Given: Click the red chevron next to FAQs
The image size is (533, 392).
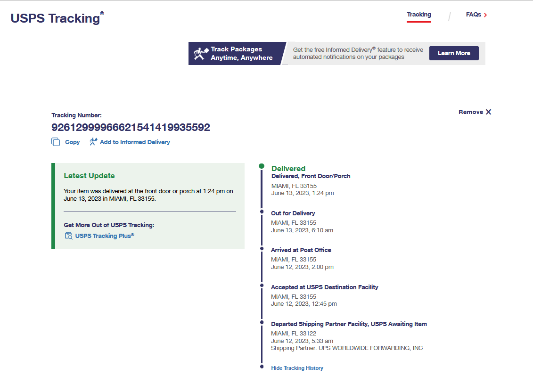Looking at the screenshot, I should click(x=485, y=15).
